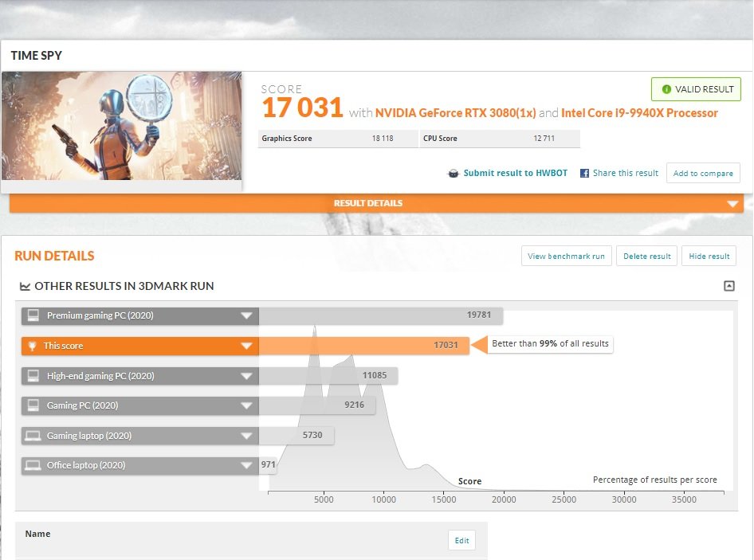Click Share this result link

click(x=625, y=173)
